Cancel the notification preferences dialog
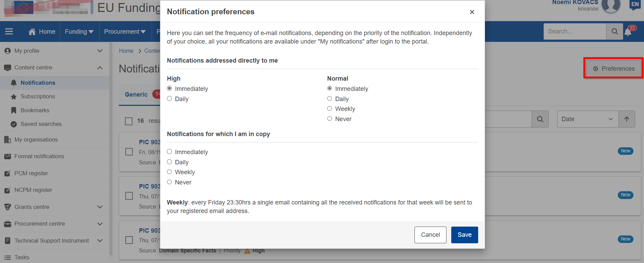This screenshot has height=263, width=644. click(x=430, y=235)
